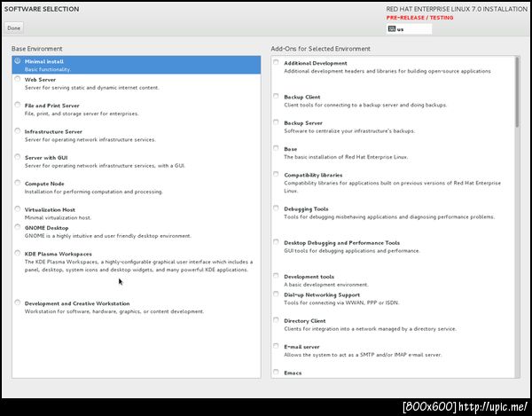Viewport: 532px width, 416px height.
Task: Check the Directory Client add-on
Action: (276, 320)
